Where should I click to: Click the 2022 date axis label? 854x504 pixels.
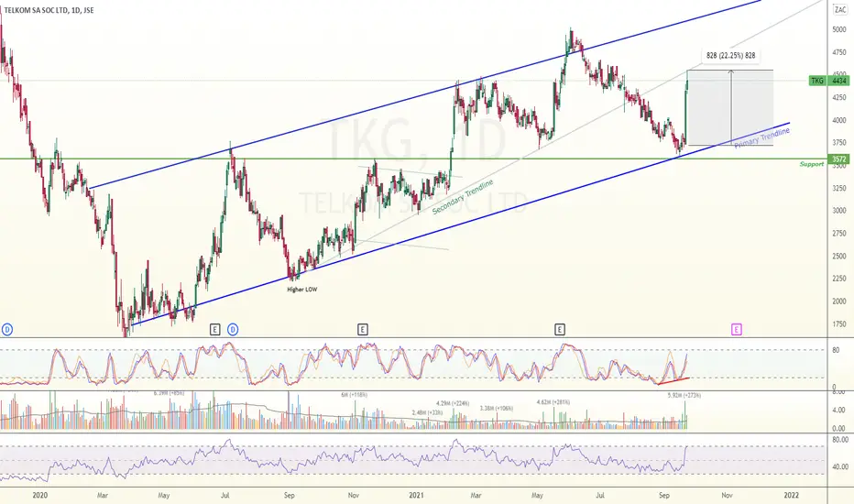(x=792, y=495)
